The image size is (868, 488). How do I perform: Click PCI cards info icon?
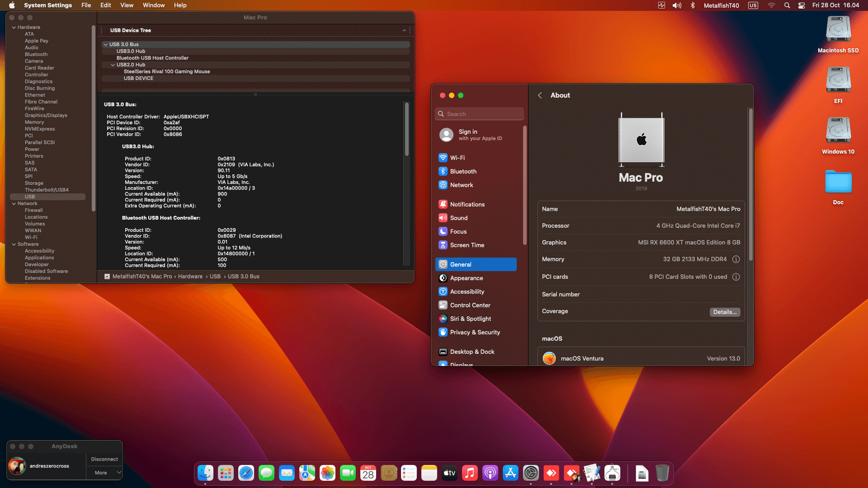[736, 277]
